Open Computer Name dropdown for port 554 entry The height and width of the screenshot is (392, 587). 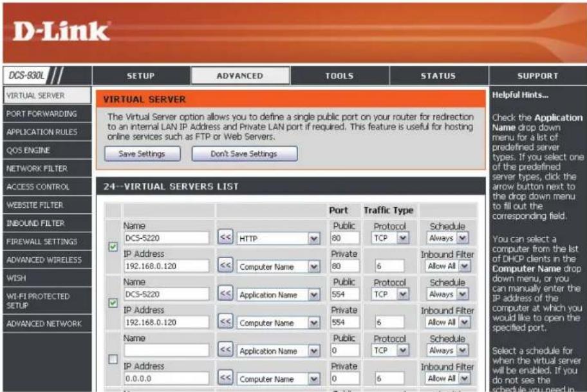click(x=279, y=322)
